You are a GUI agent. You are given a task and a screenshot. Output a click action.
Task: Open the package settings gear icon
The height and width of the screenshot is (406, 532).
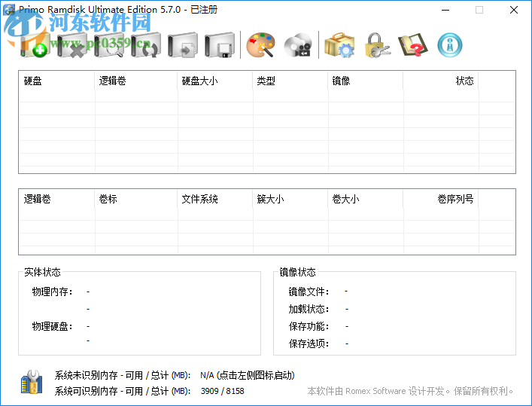pos(339,45)
